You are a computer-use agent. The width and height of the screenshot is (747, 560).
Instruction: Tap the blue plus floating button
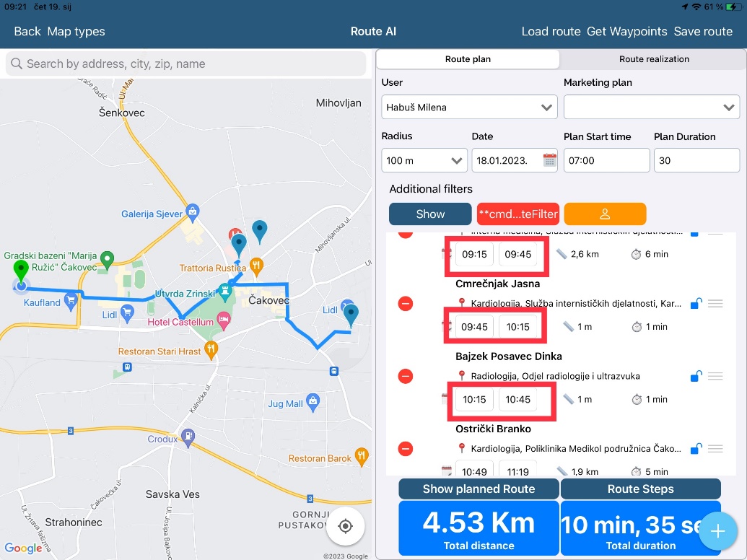717,532
